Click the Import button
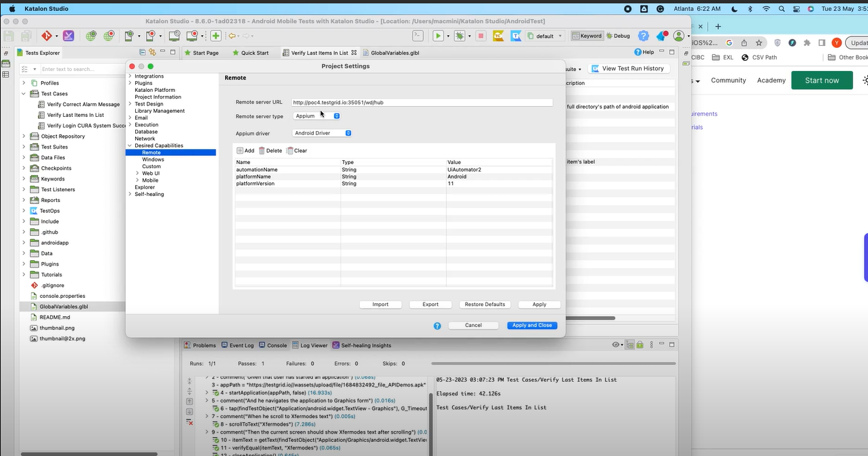The height and width of the screenshot is (456, 868). click(381, 305)
